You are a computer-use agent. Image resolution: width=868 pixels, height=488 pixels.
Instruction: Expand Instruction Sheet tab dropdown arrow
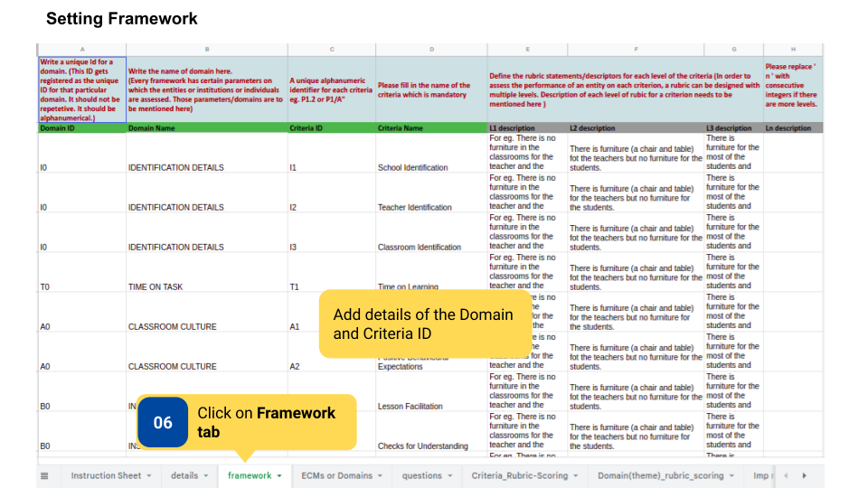tap(149, 475)
